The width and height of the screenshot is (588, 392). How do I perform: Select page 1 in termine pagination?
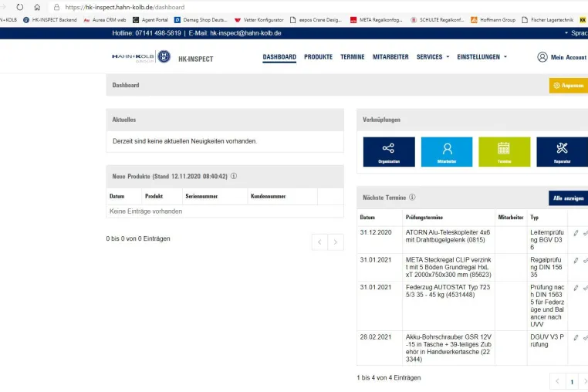(572, 382)
